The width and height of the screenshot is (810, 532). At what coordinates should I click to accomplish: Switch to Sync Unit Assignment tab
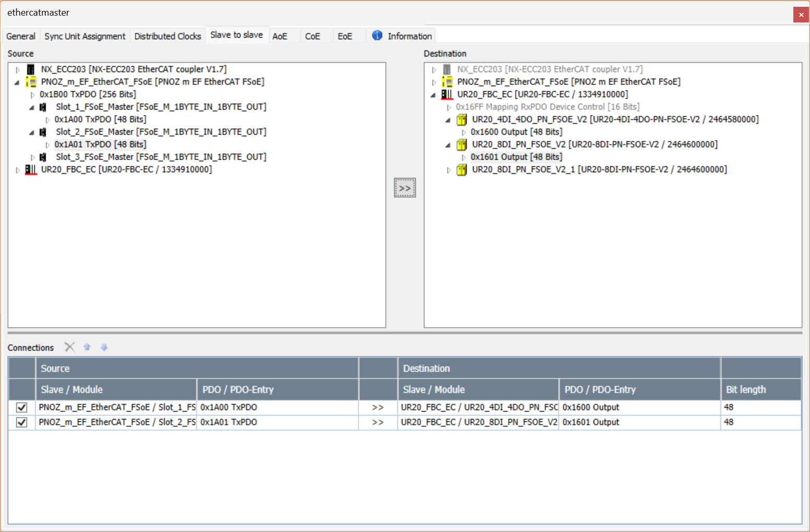[85, 36]
